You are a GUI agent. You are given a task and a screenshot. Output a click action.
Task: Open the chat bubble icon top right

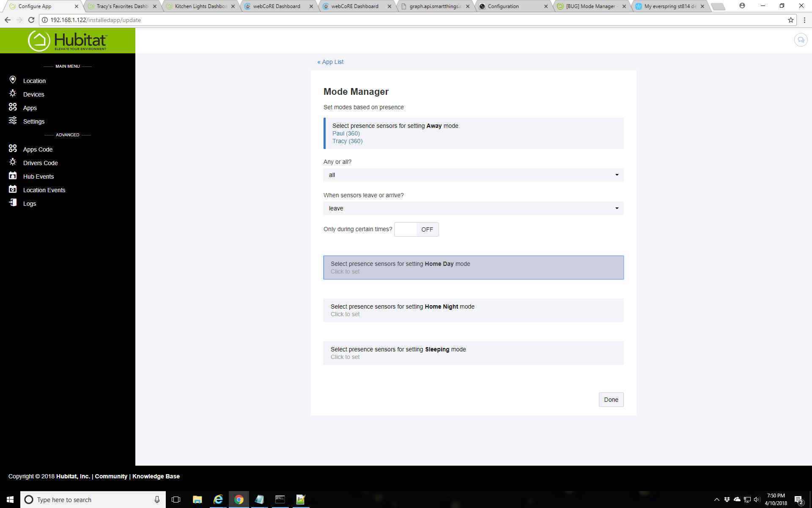click(800, 40)
